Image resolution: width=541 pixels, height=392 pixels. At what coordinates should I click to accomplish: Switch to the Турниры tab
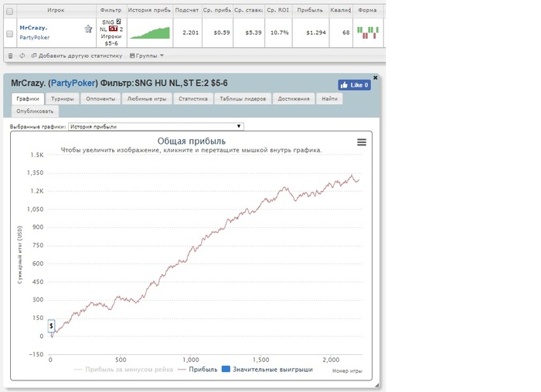pos(63,99)
